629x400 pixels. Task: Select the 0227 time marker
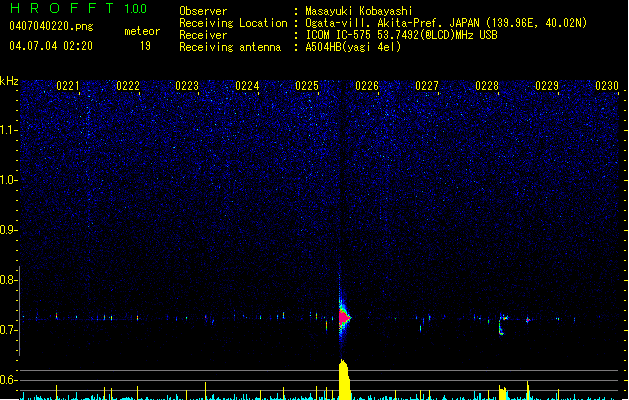[427, 86]
